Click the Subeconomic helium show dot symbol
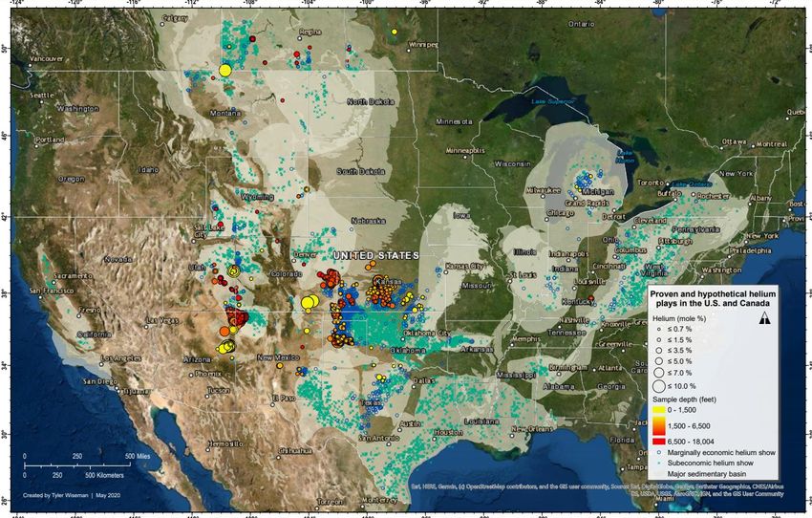This screenshot has width=812, height=518. [658, 464]
